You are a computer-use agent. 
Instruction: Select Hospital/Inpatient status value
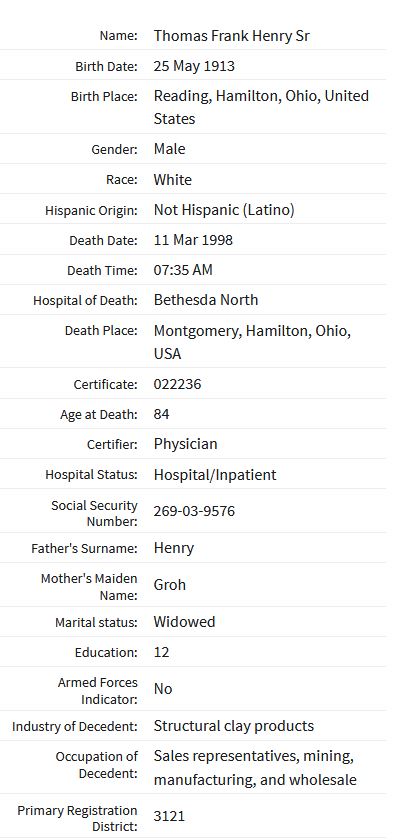[215, 475]
